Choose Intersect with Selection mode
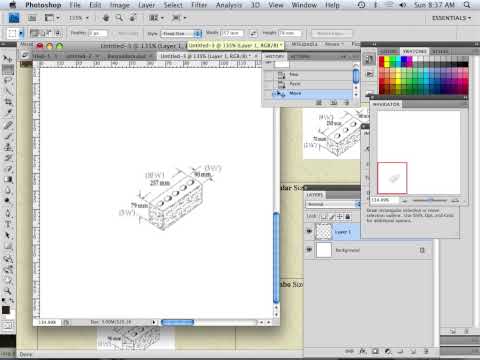This screenshot has width=480, height=360. pos(58,33)
